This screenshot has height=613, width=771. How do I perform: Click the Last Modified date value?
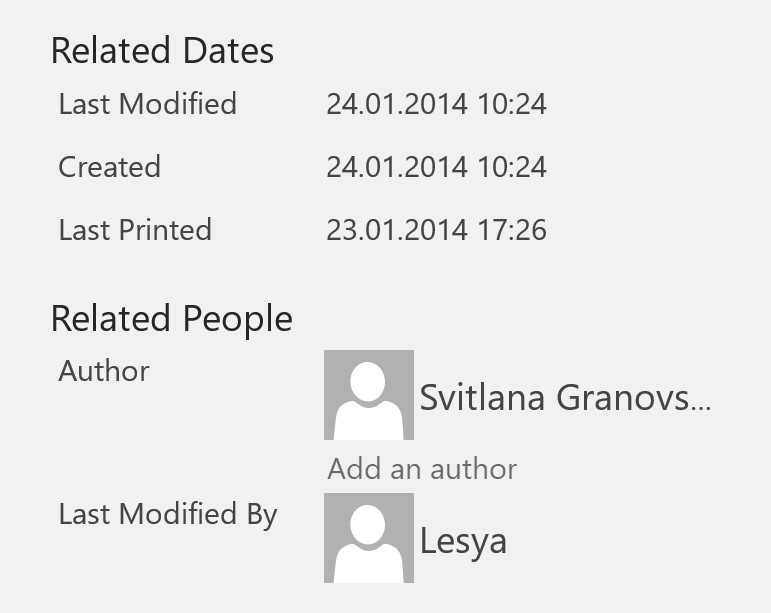pyautogui.click(x=436, y=104)
